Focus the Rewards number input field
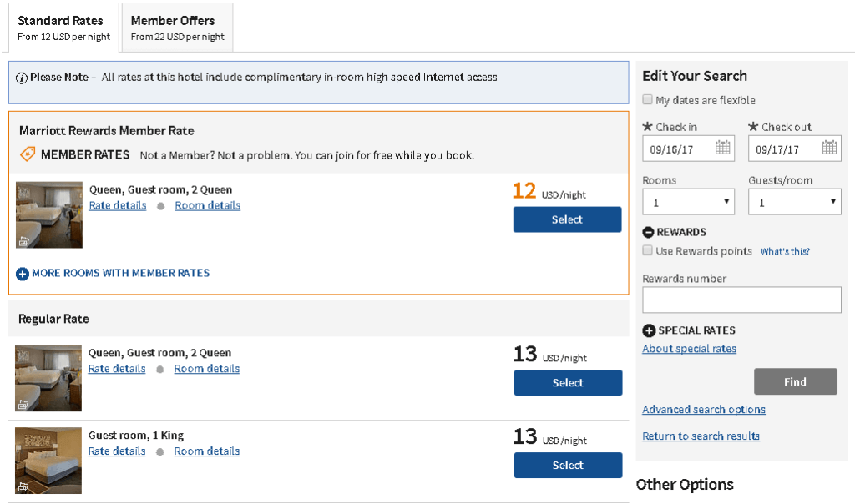This screenshot has width=855, height=504. (x=741, y=300)
